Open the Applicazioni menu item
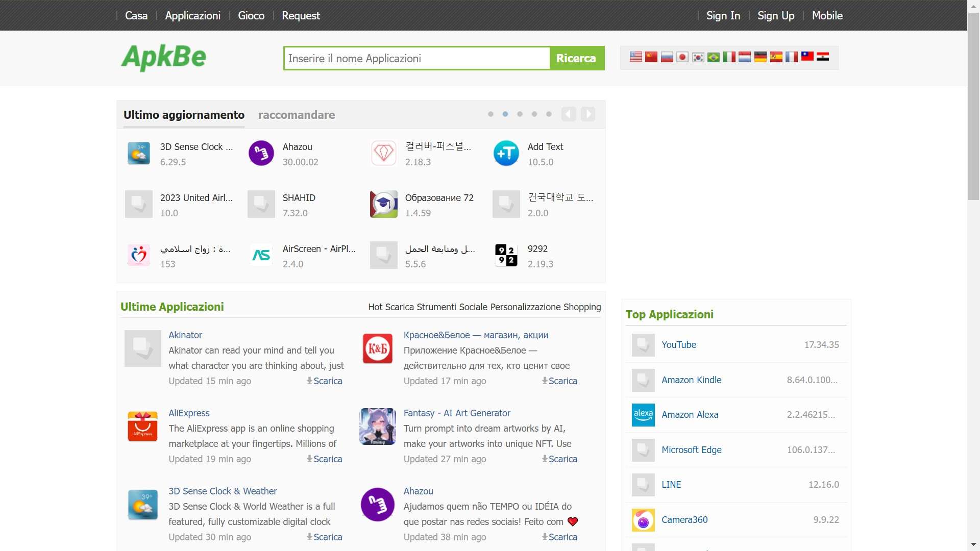The width and height of the screenshot is (980, 551). click(x=193, y=15)
